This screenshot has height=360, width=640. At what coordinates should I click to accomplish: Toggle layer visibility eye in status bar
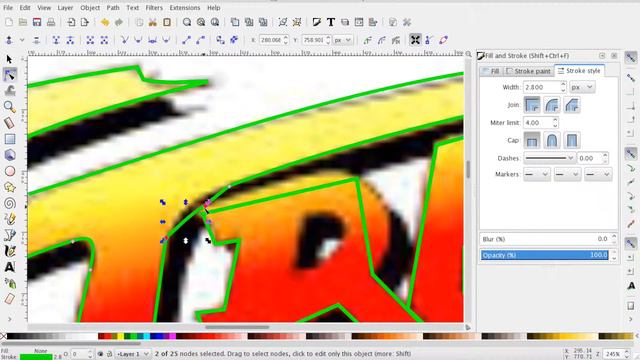[x=100, y=354]
